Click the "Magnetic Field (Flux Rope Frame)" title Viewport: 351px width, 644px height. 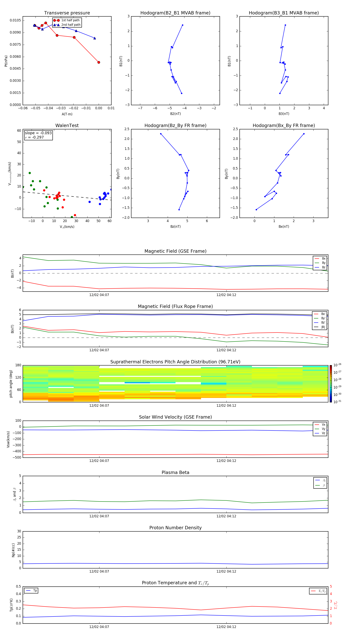pos(175,306)
